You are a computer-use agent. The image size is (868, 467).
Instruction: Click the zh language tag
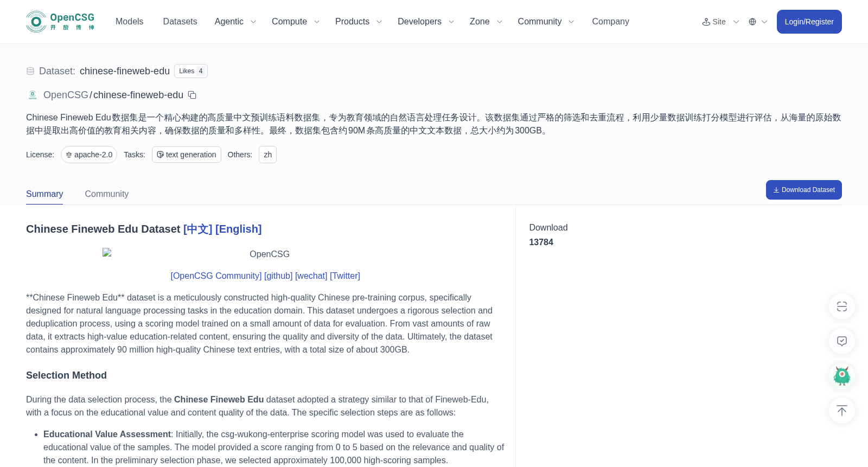click(267, 155)
